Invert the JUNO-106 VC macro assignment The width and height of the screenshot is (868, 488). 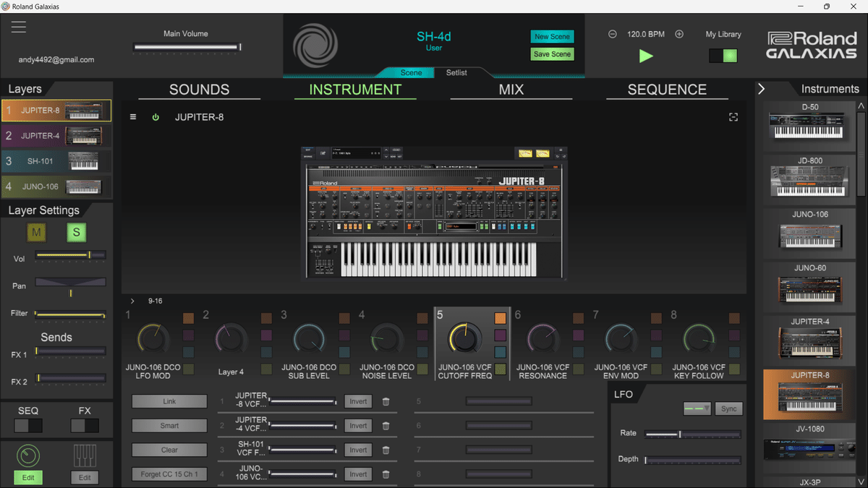point(358,474)
